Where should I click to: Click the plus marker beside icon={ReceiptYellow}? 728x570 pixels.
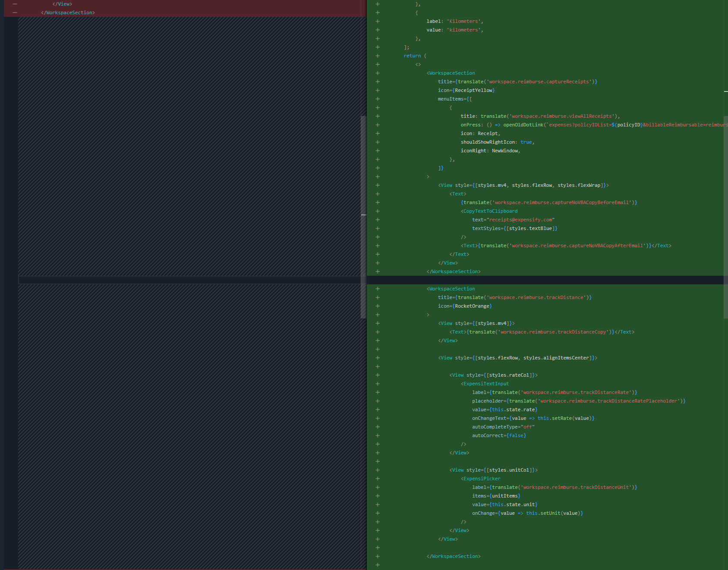tap(378, 90)
